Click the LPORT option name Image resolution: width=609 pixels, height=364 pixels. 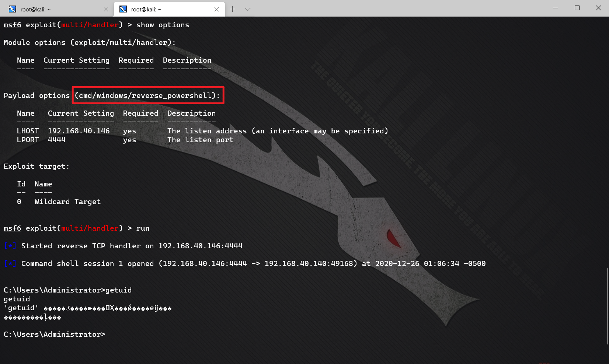tap(28, 140)
